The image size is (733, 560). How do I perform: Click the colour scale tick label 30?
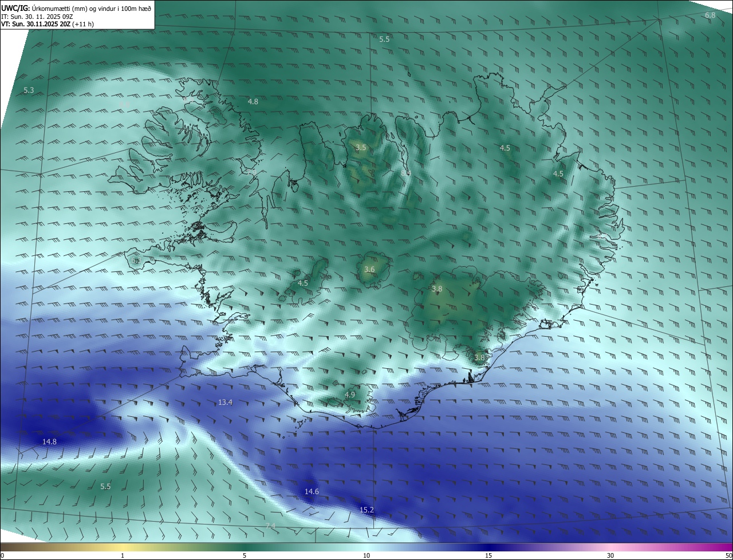610,555
